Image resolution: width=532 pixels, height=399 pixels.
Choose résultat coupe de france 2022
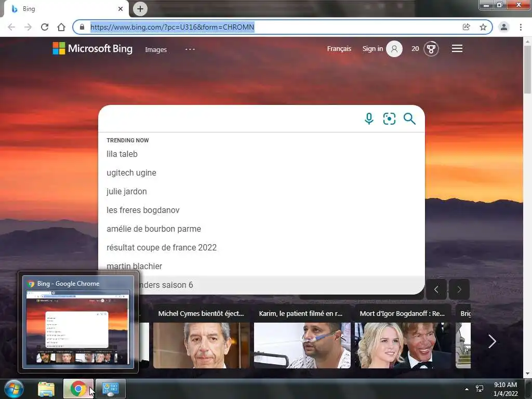(261, 247)
